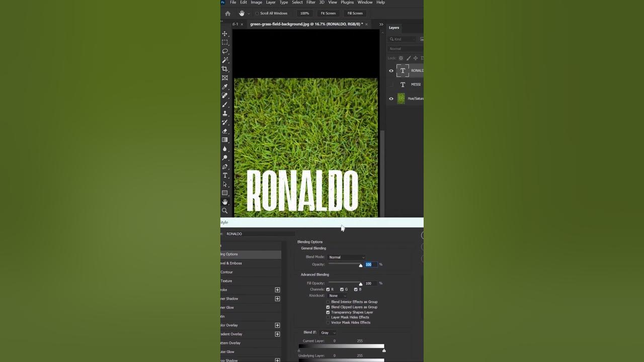The width and height of the screenshot is (644, 362).
Task: Add another Inner Shadow with plus
Action: point(277,299)
